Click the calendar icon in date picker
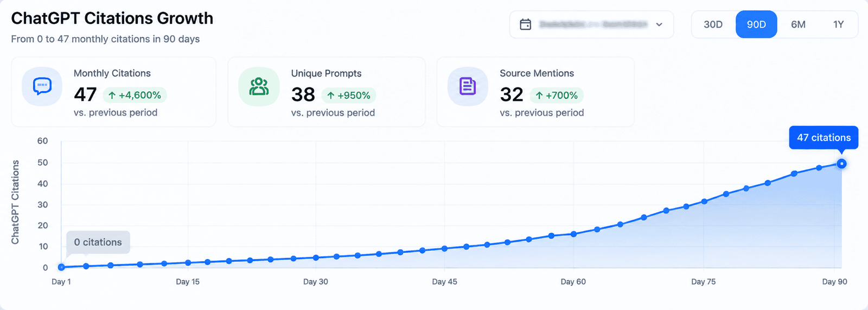The height and width of the screenshot is (310, 868). [525, 24]
